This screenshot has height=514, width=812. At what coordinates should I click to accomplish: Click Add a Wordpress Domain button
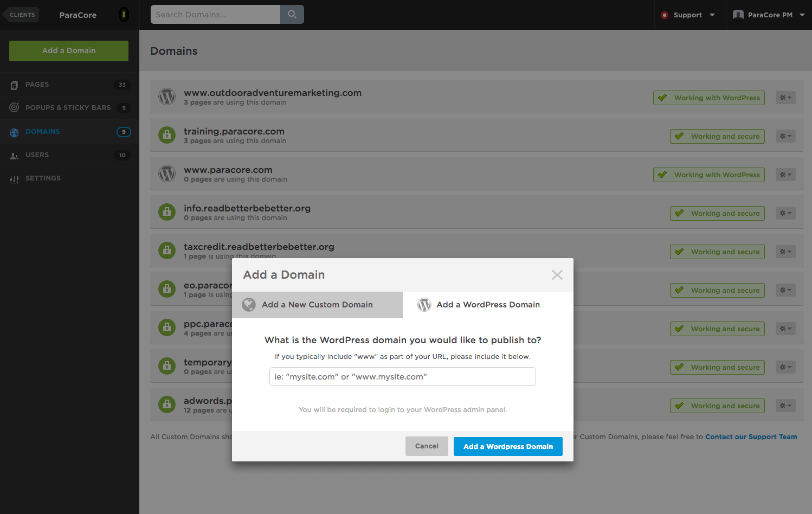508,446
